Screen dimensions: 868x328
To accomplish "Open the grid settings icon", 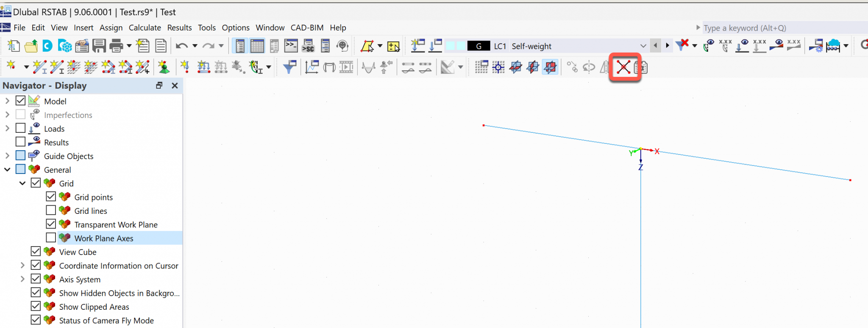I will pos(481,67).
